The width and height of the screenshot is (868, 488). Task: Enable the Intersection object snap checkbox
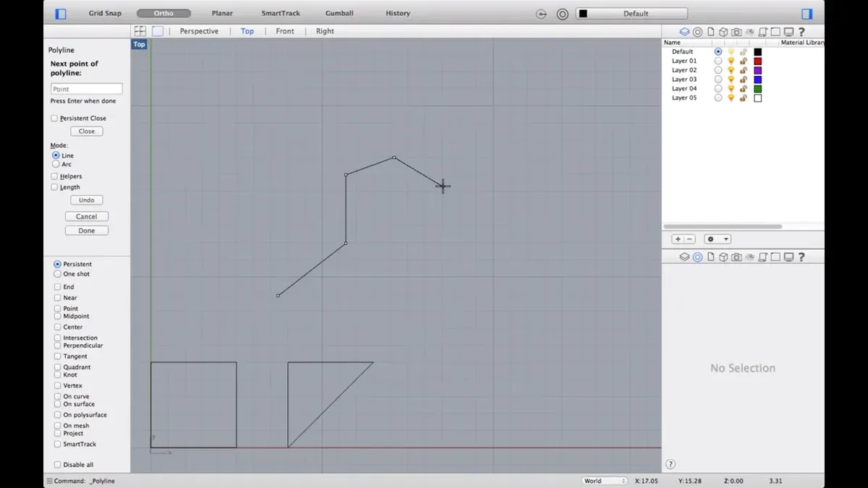pyautogui.click(x=57, y=338)
